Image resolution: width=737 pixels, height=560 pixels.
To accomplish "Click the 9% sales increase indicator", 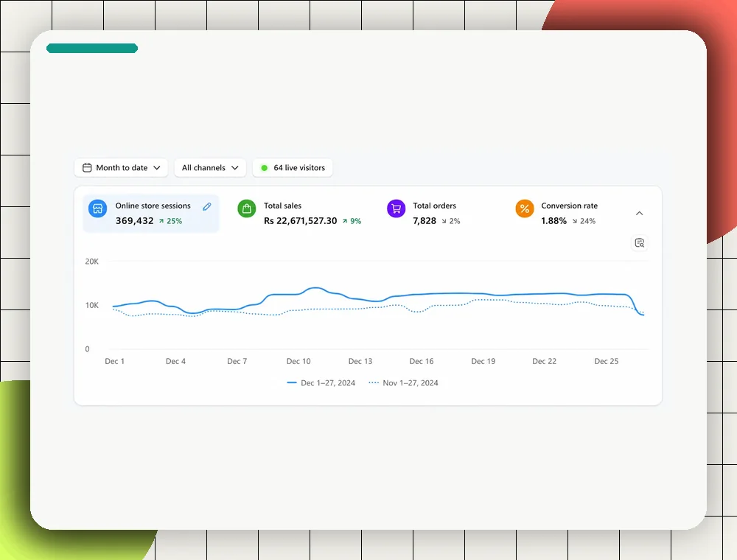I will coord(352,221).
